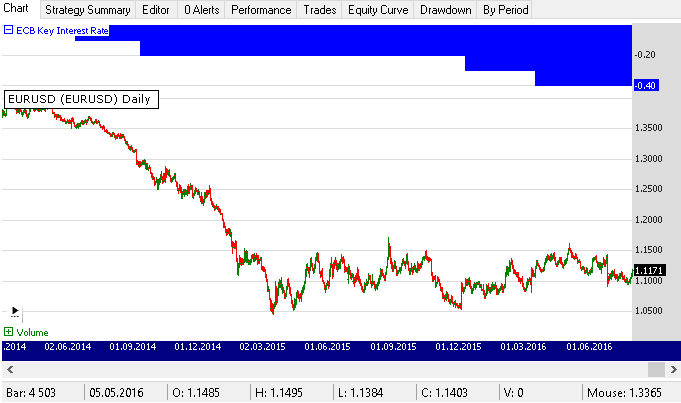Click the small arrow marker left of chart
681x403 pixels.
(x=15, y=311)
